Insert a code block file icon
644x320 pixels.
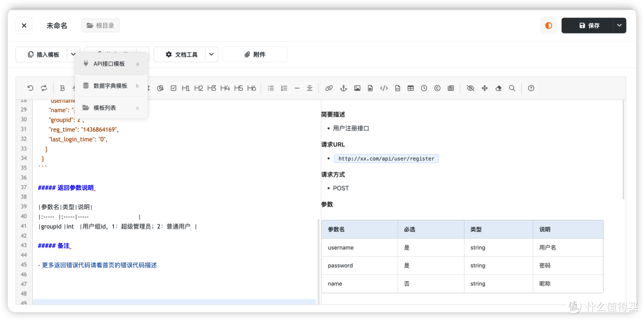coord(397,88)
